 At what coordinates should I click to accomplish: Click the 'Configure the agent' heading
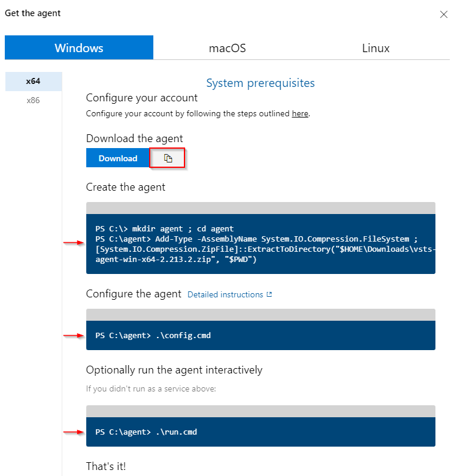[134, 294]
